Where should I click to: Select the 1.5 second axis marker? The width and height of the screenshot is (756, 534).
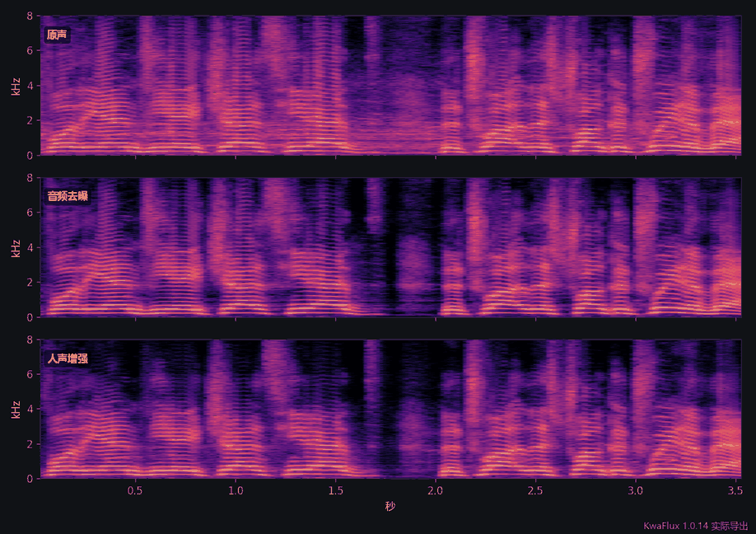pos(335,490)
